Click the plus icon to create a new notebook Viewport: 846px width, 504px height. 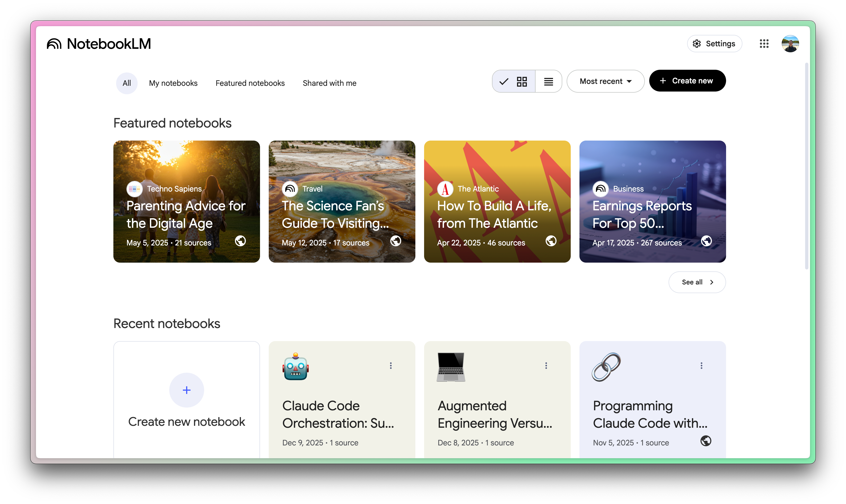(x=186, y=390)
